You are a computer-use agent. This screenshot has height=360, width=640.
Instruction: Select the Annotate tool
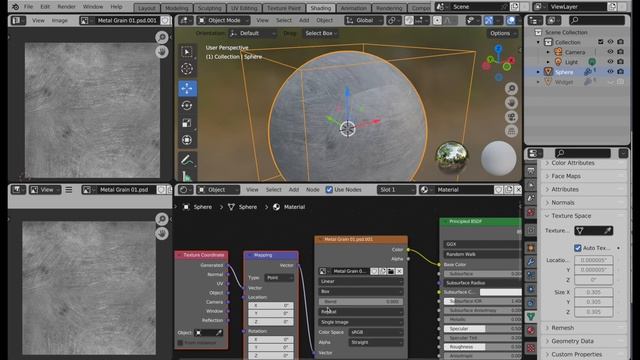[187, 160]
